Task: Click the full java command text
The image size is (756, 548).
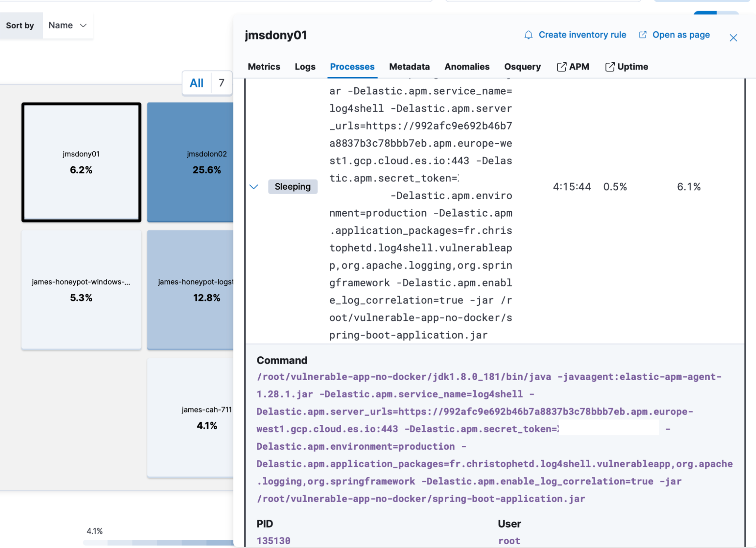Action: pyautogui.click(x=495, y=438)
